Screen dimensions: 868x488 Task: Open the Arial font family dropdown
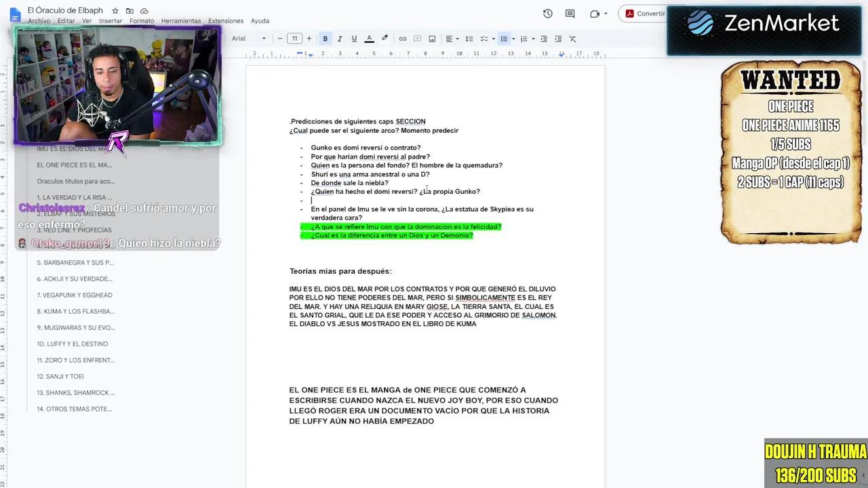click(x=248, y=39)
